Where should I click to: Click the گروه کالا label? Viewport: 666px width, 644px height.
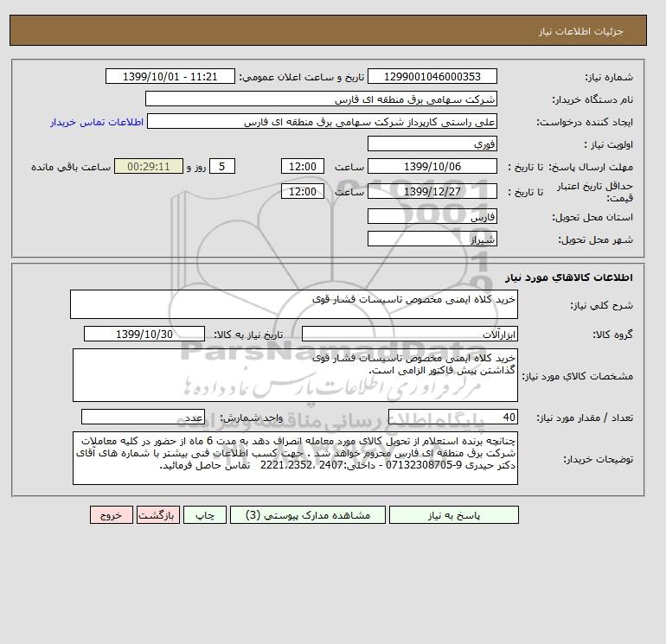click(613, 335)
